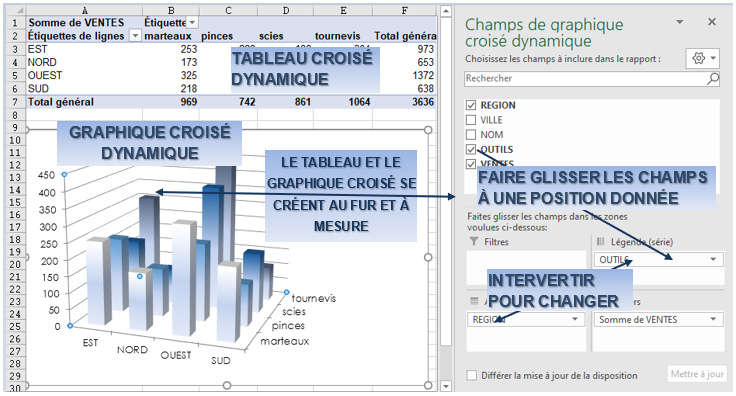
Task: Check the VILLE field checkbox
Action: click(x=471, y=120)
